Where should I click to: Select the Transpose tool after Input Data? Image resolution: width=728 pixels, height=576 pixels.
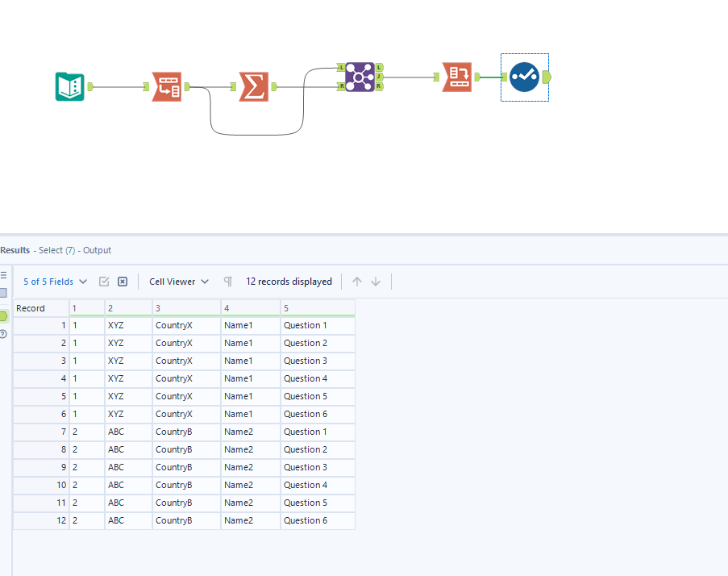click(168, 87)
